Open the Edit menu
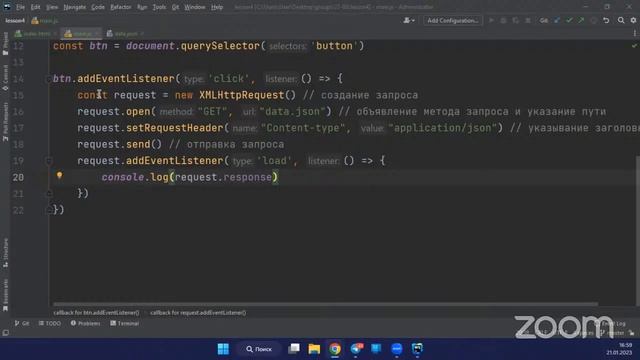This screenshot has height=360, width=640. (36, 7)
